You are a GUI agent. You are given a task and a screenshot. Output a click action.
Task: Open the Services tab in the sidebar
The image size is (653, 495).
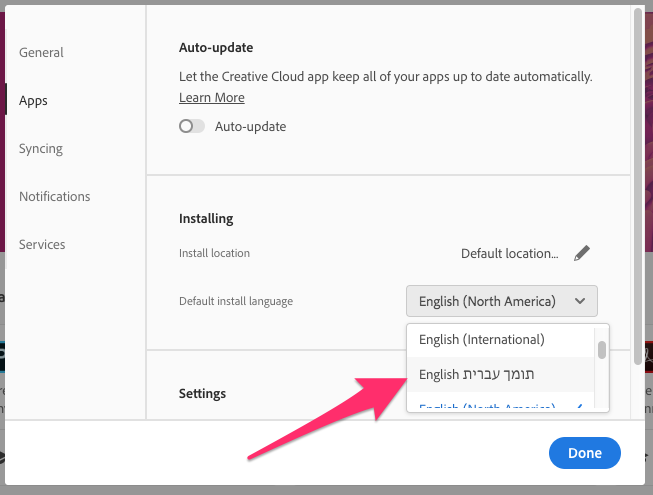click(x=42, y=244)
